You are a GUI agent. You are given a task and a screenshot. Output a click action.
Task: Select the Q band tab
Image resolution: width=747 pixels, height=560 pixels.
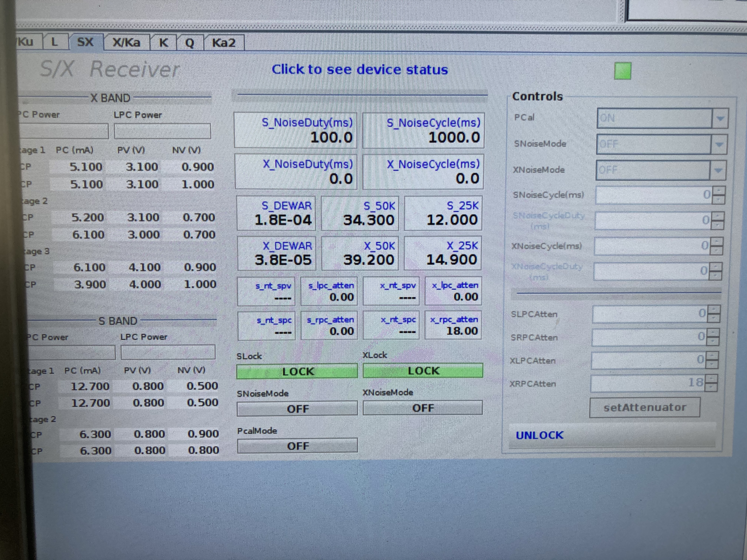click(x=190, y=43)
